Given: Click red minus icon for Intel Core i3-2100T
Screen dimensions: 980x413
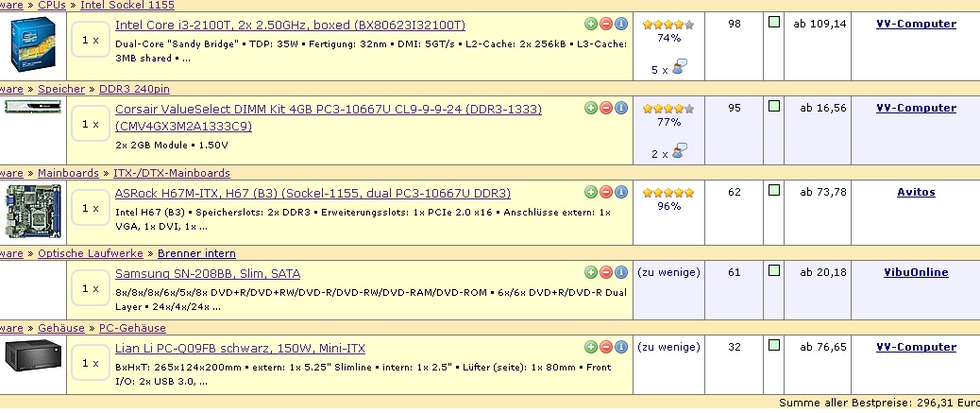Looking at the screenshot, I should coord(605,24).
